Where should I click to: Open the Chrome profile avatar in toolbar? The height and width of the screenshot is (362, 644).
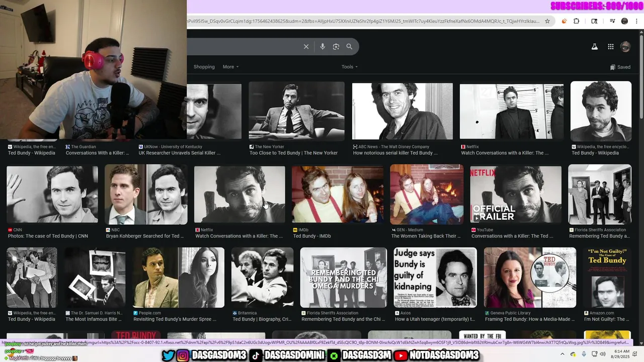(x=624, y=21)
